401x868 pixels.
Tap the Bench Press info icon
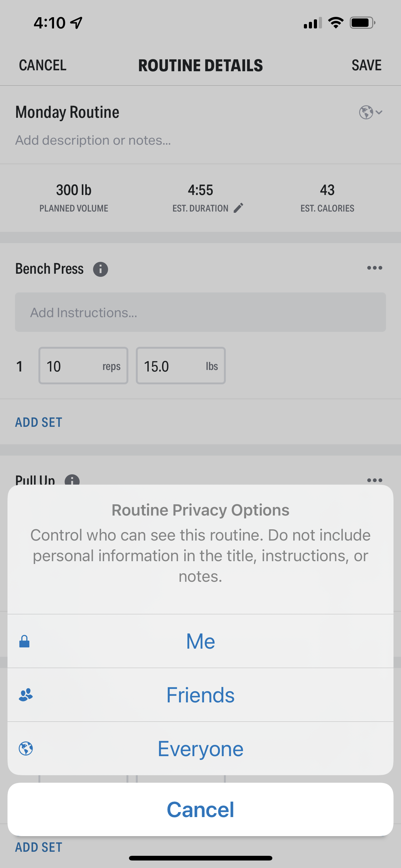click(x=100, y=269)
